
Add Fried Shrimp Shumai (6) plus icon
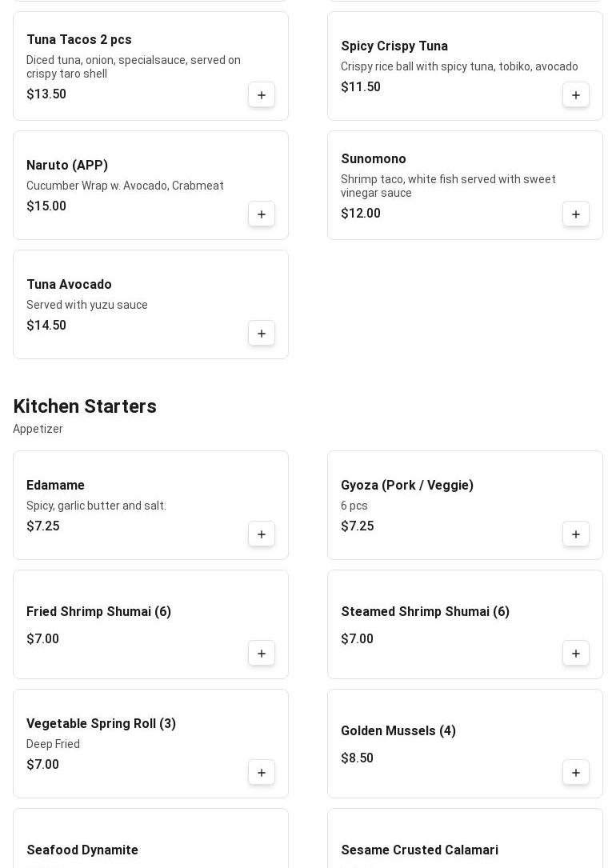(x=262, y=654)
